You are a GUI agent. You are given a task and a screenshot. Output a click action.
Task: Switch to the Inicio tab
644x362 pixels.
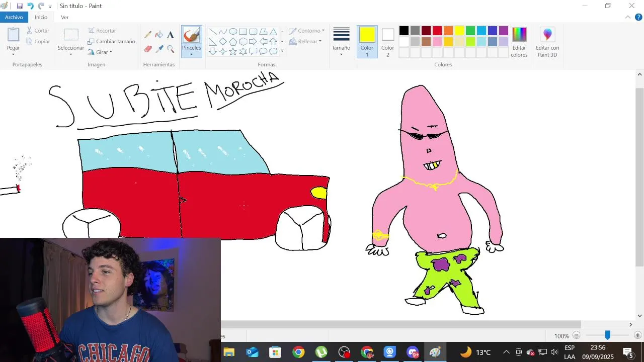[41, 17]
